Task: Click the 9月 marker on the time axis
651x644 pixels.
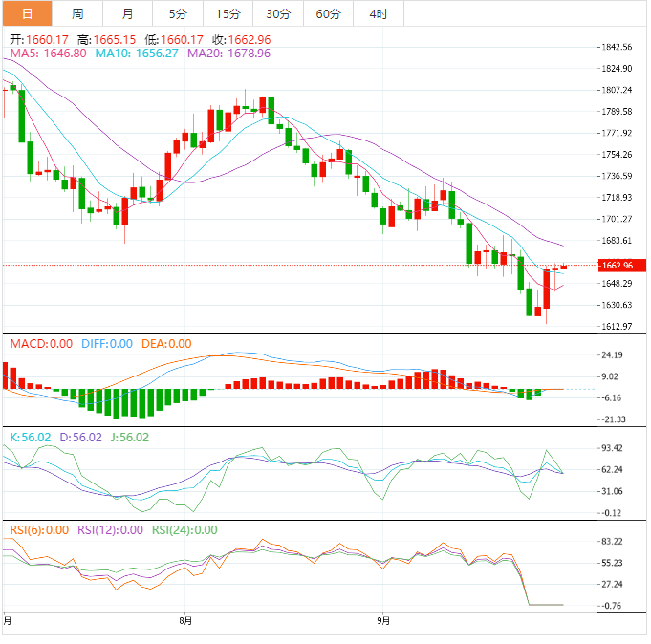Action: (x=384, y=621)
